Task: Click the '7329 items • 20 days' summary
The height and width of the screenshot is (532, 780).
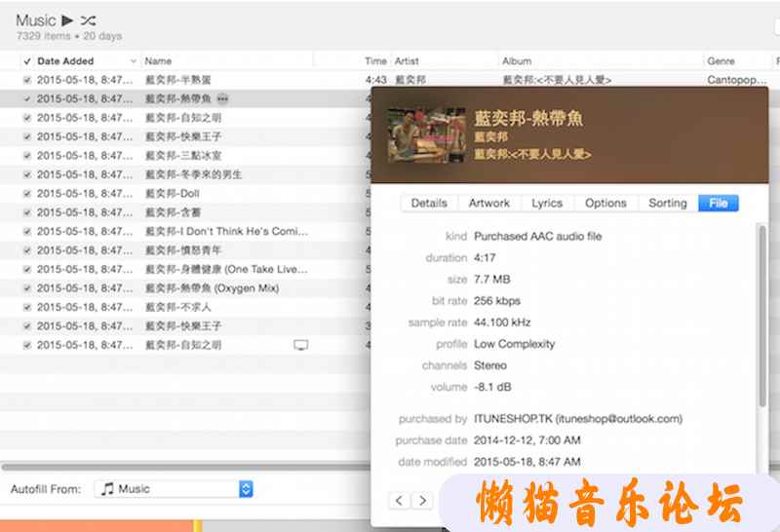Action: tap(69, 36)
